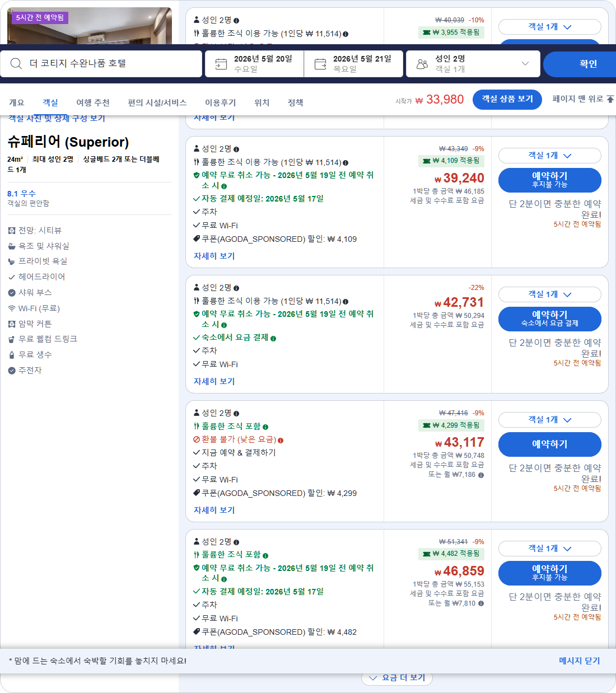Click the info icon after 훌륭한 조식 포함 in the ₩43,117 offer

pyautogui.click(x=265, y=427)
